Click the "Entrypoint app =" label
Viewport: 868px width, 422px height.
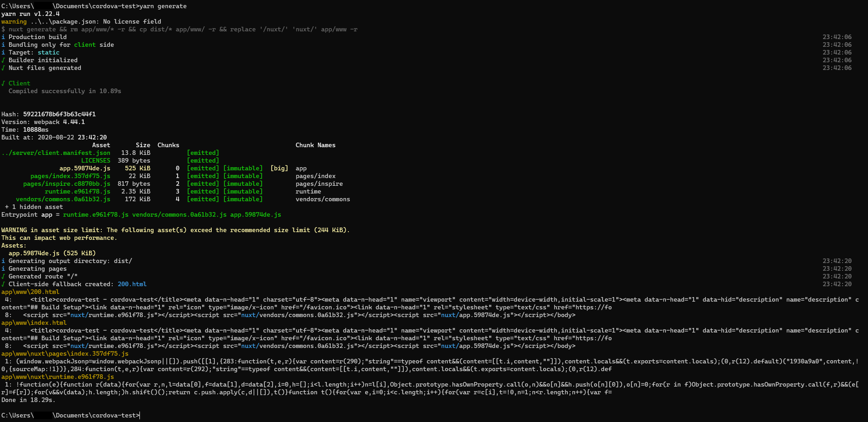[x=30, y=214]
